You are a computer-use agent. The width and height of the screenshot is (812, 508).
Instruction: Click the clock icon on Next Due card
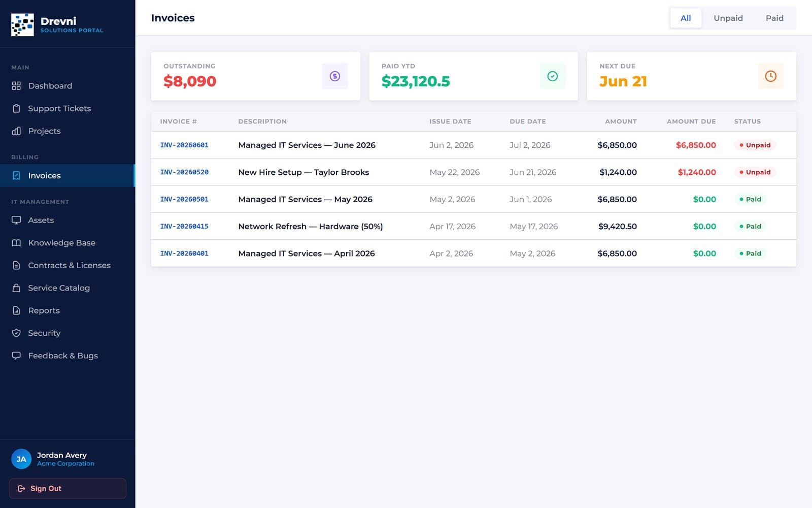770,76
